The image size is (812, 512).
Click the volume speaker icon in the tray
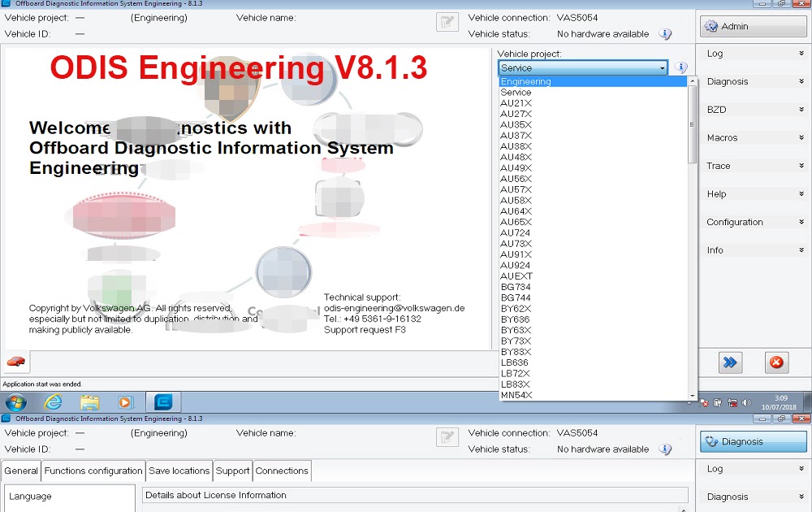(x=746, y=402)
